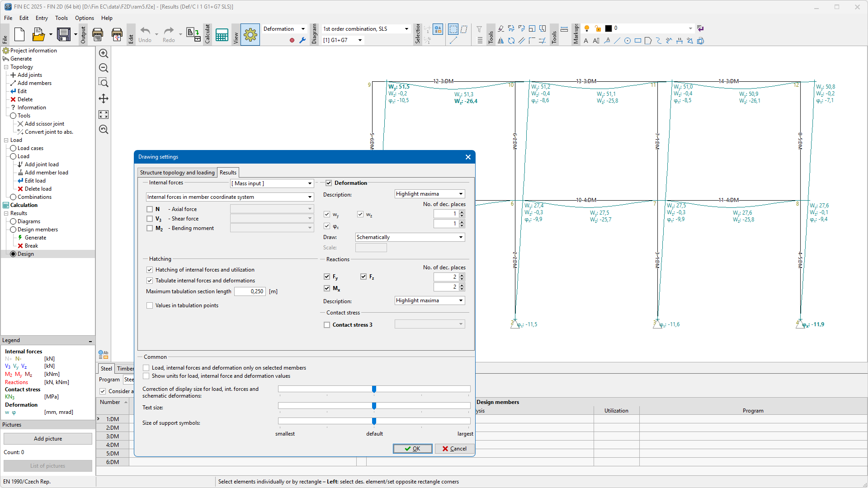Click the fit-to-window zoom icon
The height and width of the screenshot is (488, 868).
[x=104, y=115]
